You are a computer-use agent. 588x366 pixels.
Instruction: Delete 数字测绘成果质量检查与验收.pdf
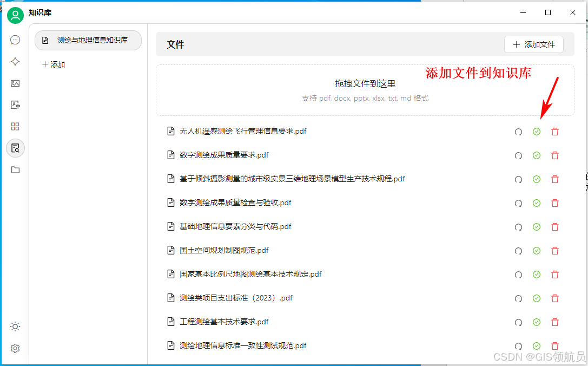[x=555, y=203]
